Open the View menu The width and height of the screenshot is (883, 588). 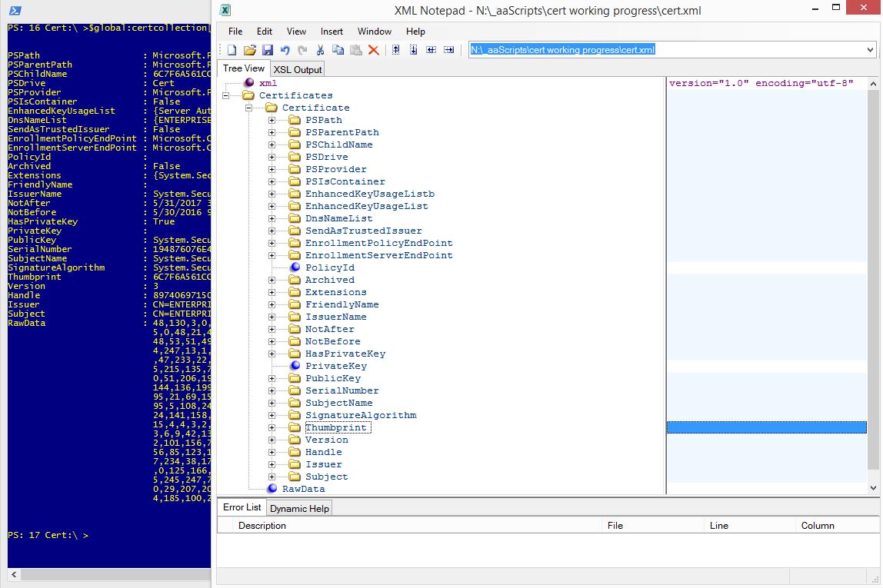tap(296, 32)
